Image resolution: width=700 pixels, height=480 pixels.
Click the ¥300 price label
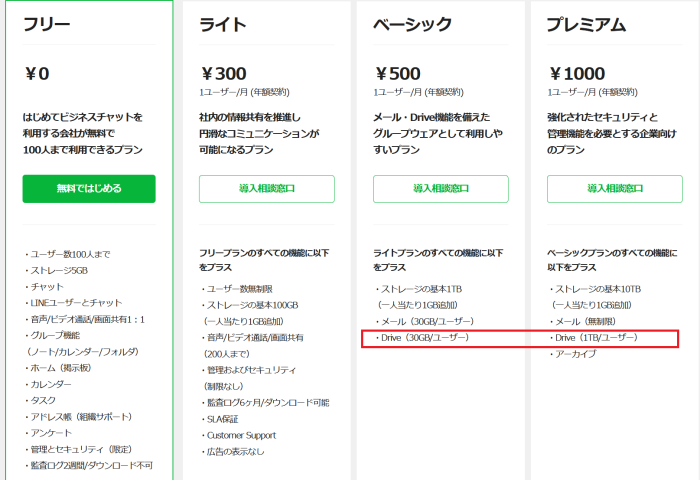pos(223,74)
